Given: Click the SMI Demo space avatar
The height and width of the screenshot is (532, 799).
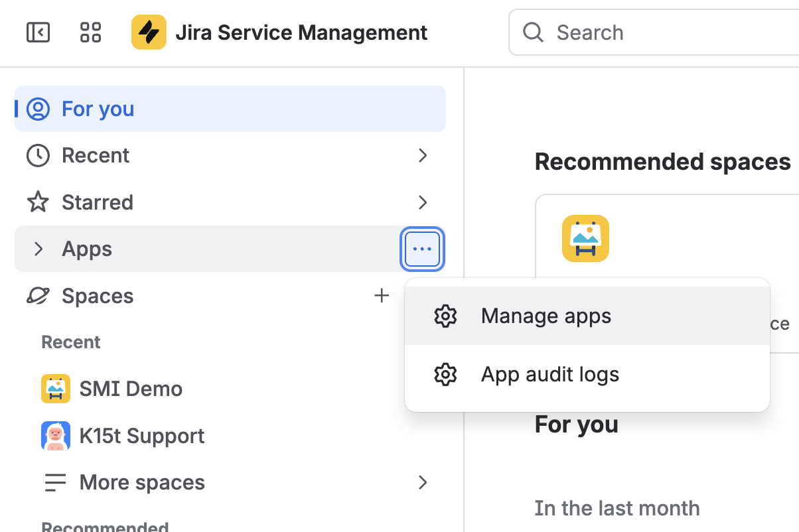Looking at the screenshot, I should click(x=56, y=389).
